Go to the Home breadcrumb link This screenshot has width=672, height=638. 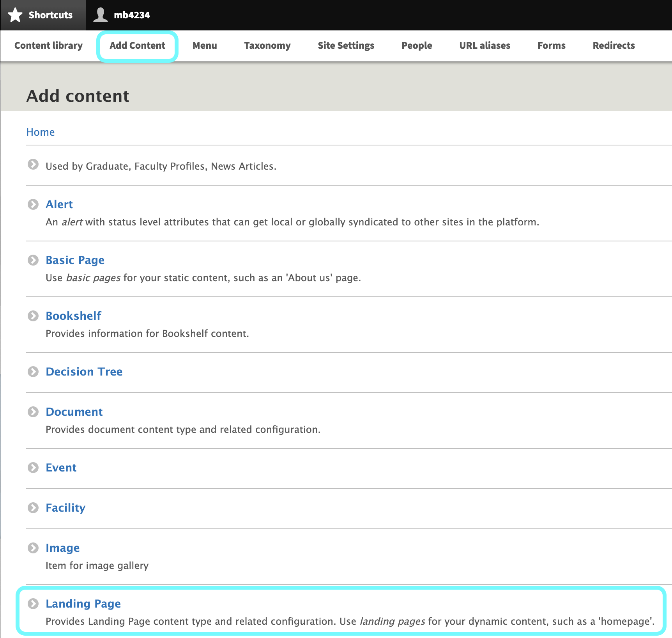[40, 132]
